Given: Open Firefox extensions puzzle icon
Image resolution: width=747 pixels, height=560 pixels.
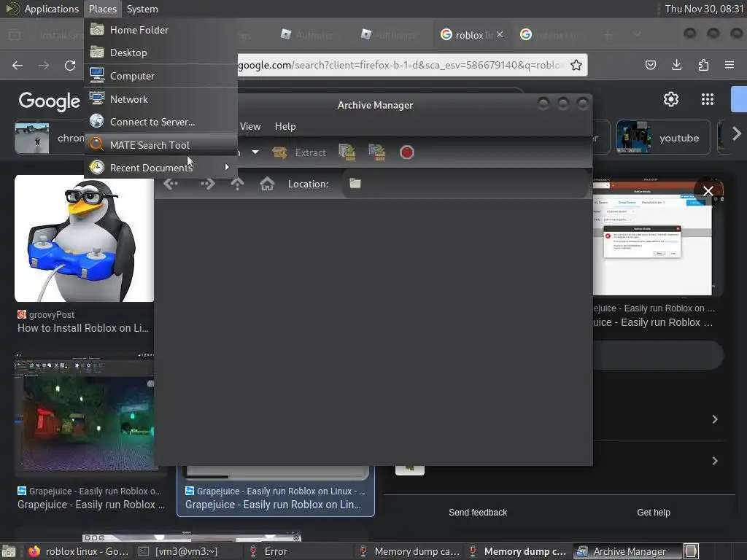Looking at the screenshot, I should 703,65.
